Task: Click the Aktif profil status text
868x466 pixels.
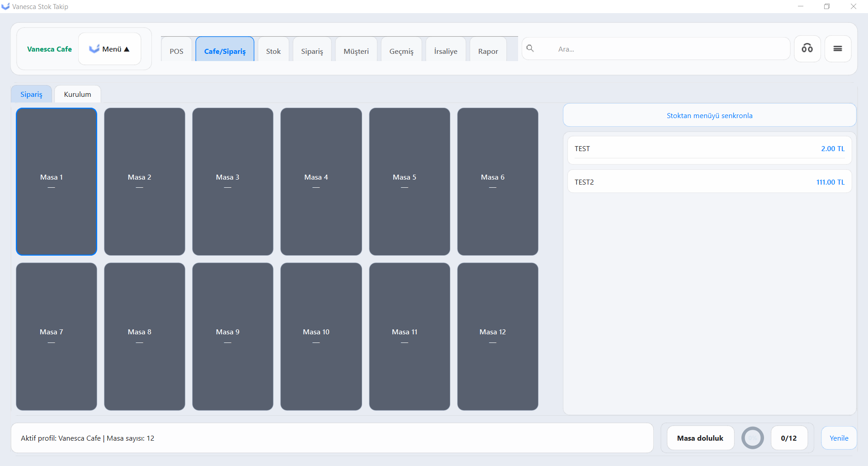Action: click(x=87, y=438)
